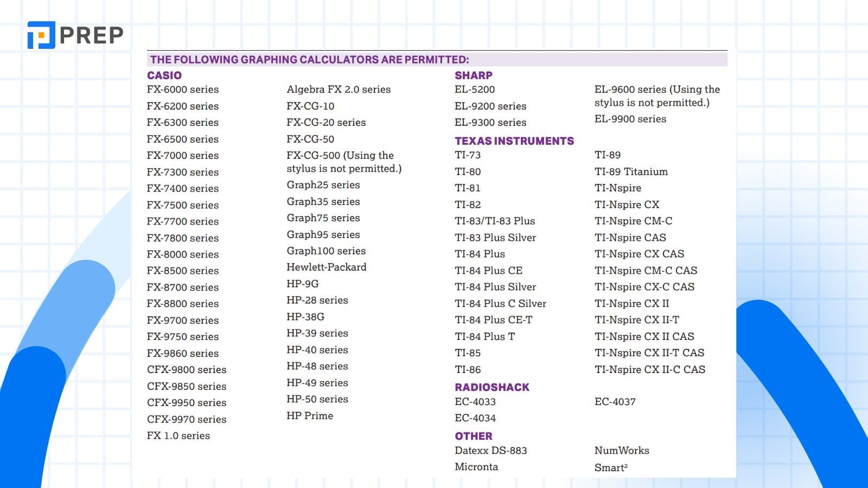Select 'HP-9G' entry
The image size is (868, 488).
[x=303, y=284]
